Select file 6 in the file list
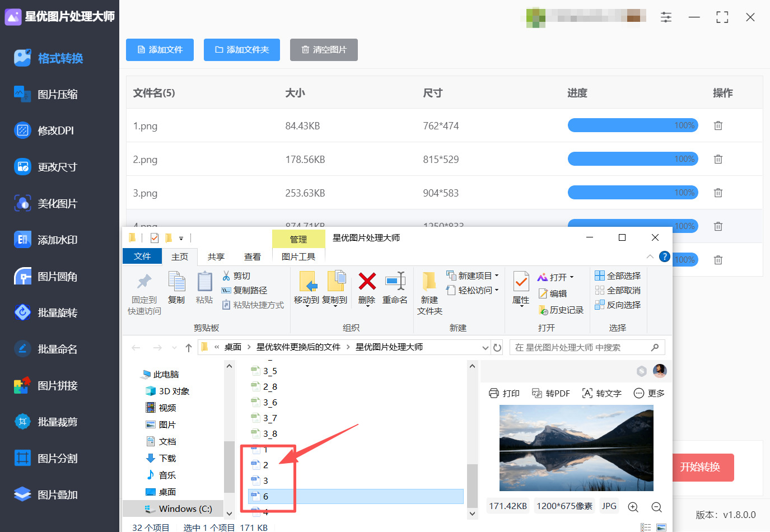Viewport: 770px width, 532px height. (x=356, y=497)
